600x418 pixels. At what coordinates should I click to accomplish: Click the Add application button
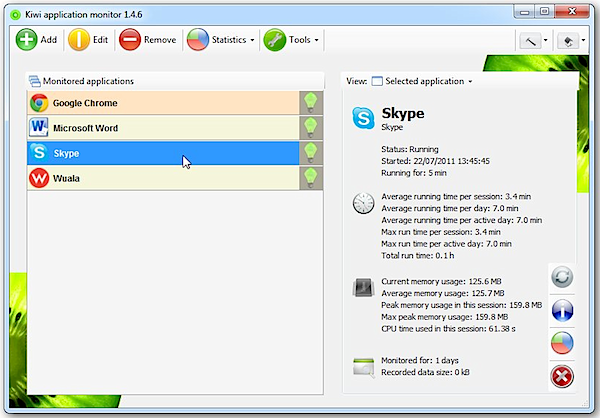[36, 40]
